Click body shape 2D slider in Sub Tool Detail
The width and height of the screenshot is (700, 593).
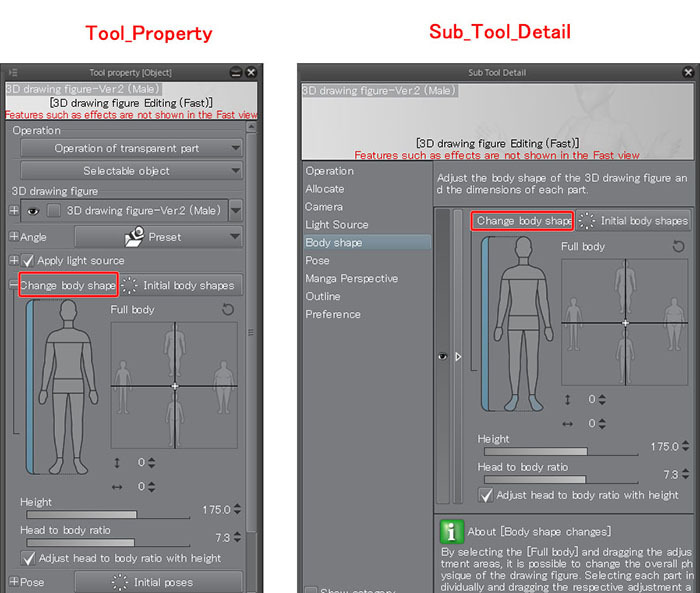click(x=625, y=322)
